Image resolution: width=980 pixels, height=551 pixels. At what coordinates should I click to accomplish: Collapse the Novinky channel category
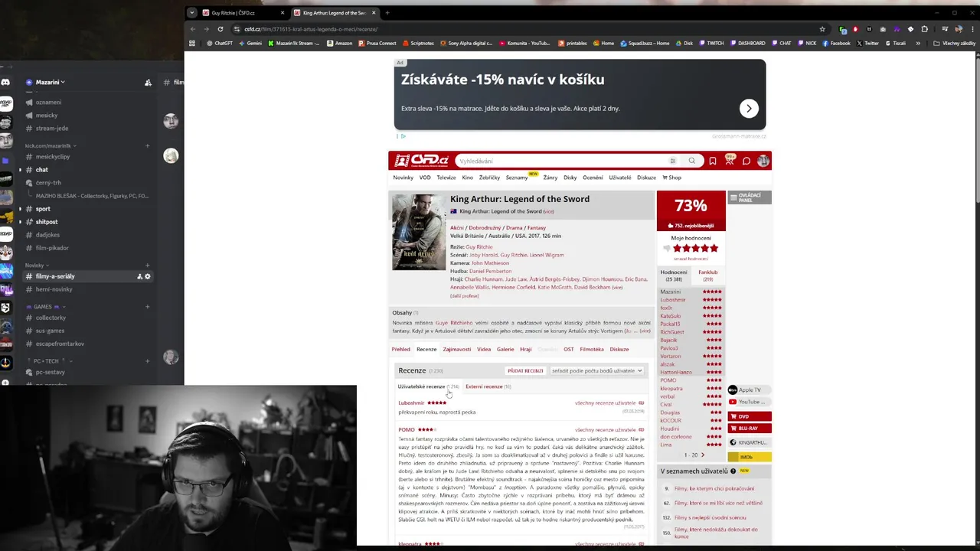tap(36, 265)
